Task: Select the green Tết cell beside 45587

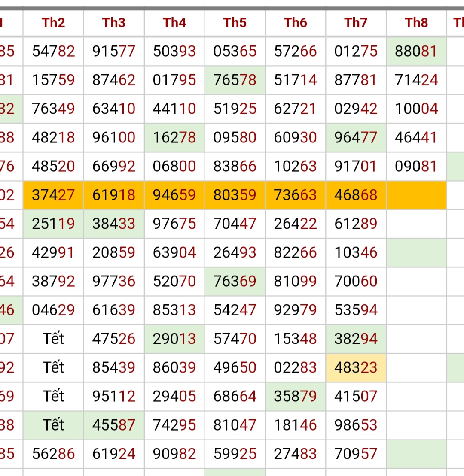Action: tap(53, 425)
